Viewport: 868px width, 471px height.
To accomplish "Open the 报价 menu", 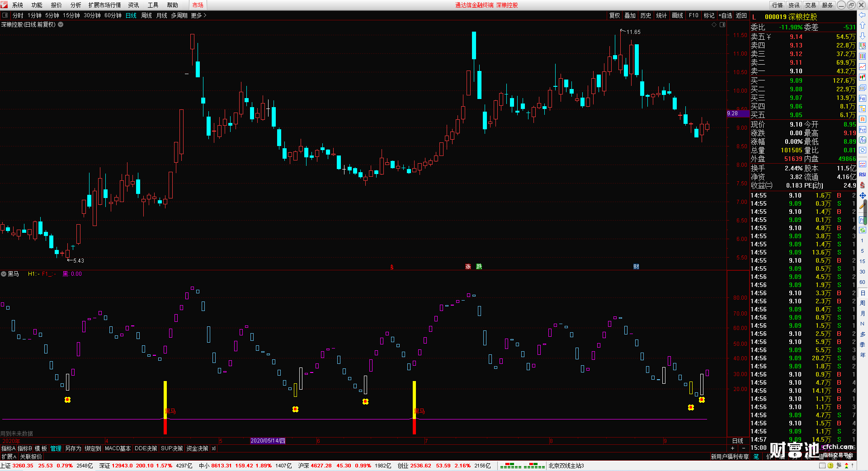I will tap(57, 5).
